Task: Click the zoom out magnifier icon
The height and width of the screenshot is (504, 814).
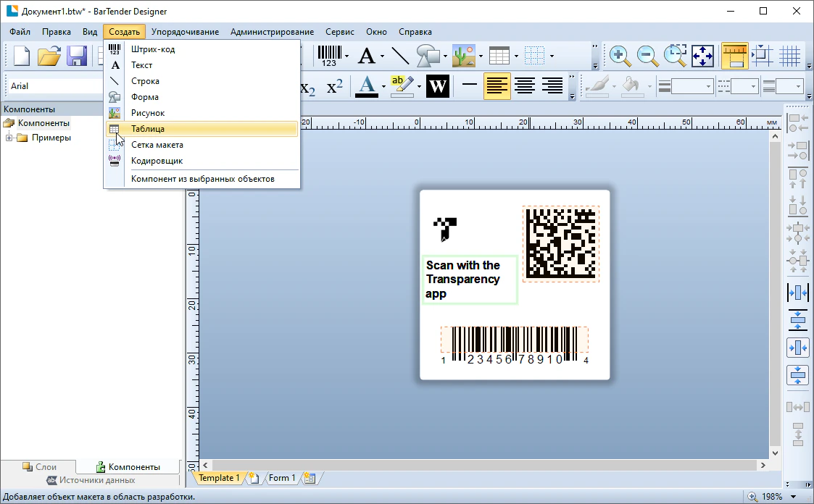Action: coord(647,56)
